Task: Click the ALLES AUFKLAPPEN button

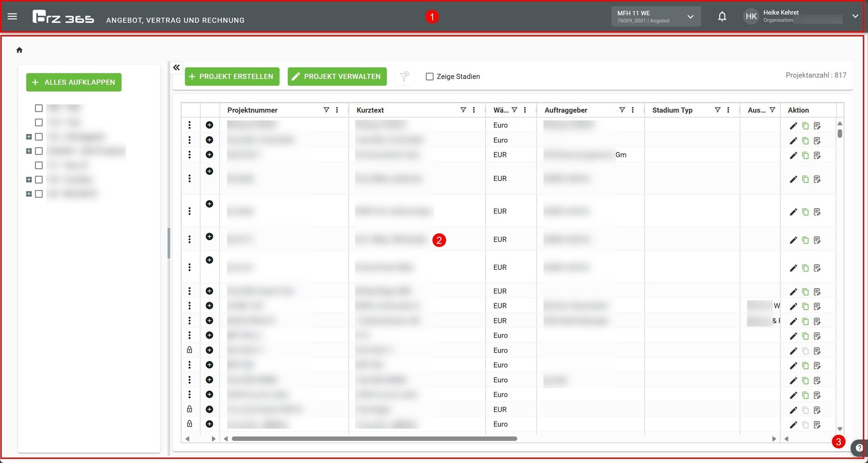Action: (74, 82)
